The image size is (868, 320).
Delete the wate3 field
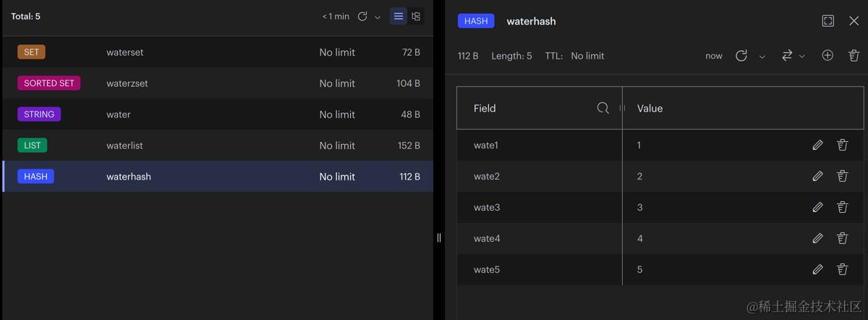[x=842, y=207]
